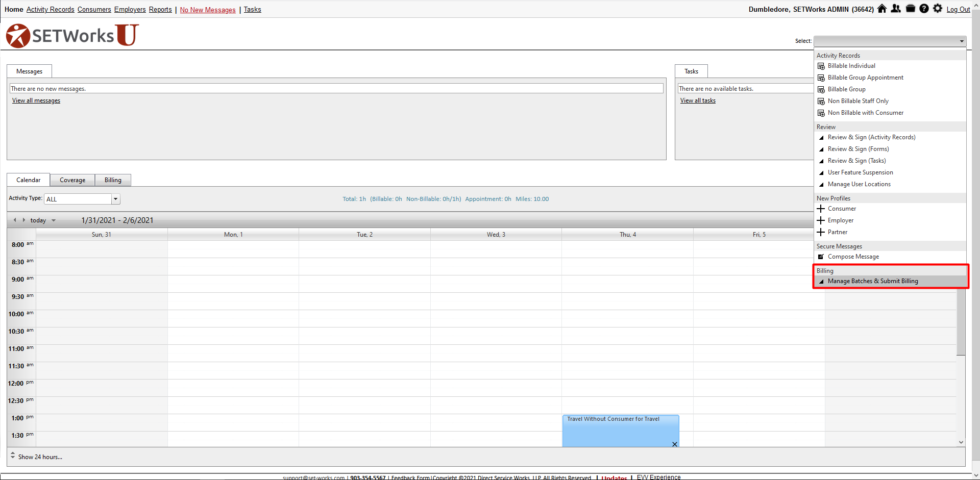Open the Select dropdown at top right
This screenshot has width=980, height=480.
click(890, 41)
